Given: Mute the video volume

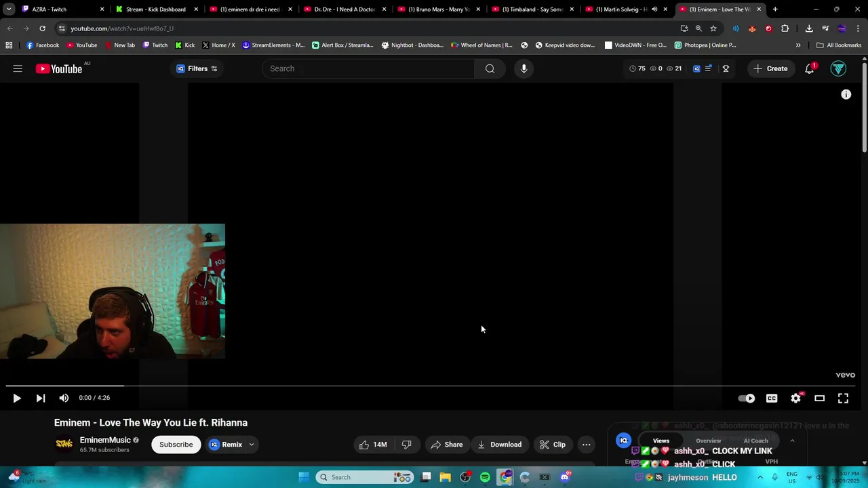Looking at the screenshot, I should [x=64, y=398].
